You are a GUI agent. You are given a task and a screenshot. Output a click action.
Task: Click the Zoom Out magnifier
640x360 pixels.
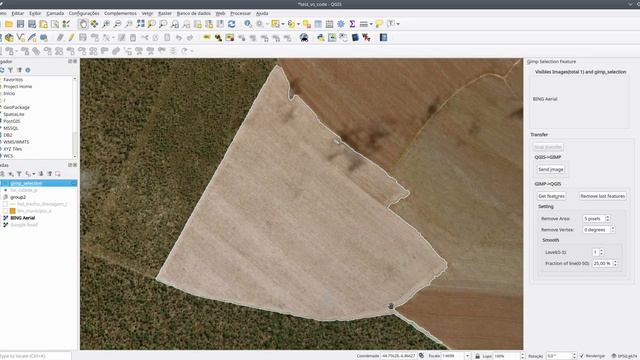(117, 24)
